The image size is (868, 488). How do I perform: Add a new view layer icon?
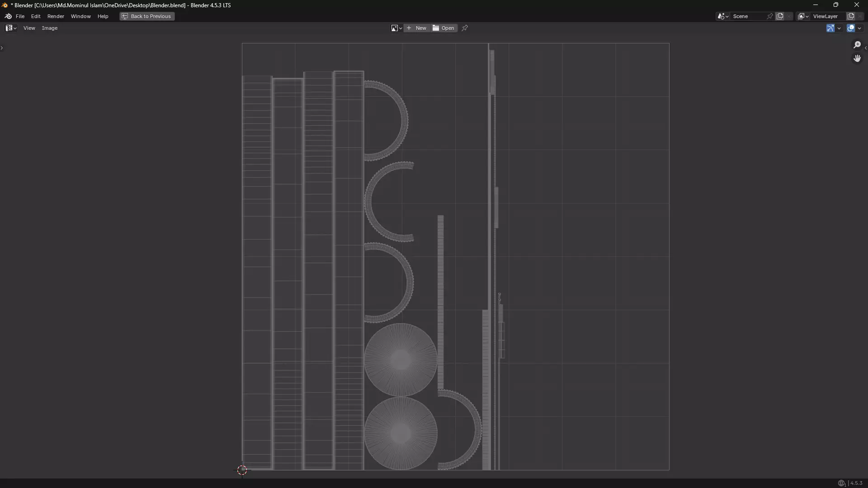[x=850, y=16]
